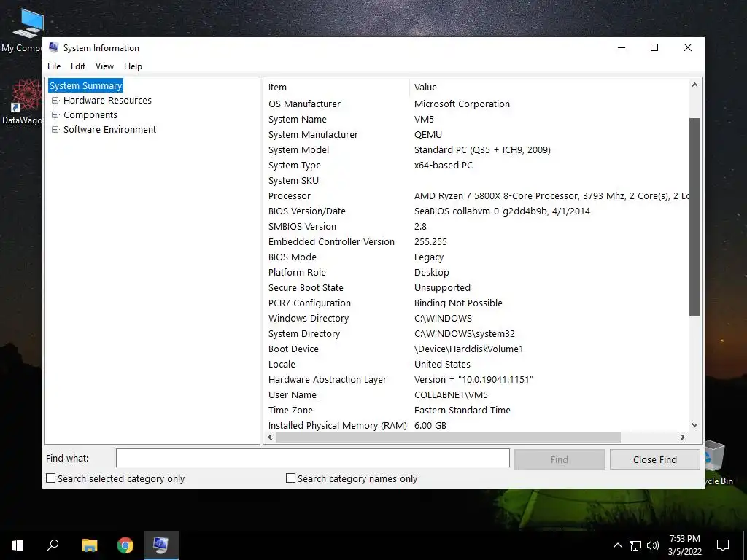Open the Edit menu

pyautogui.click(x=77, y=66)
